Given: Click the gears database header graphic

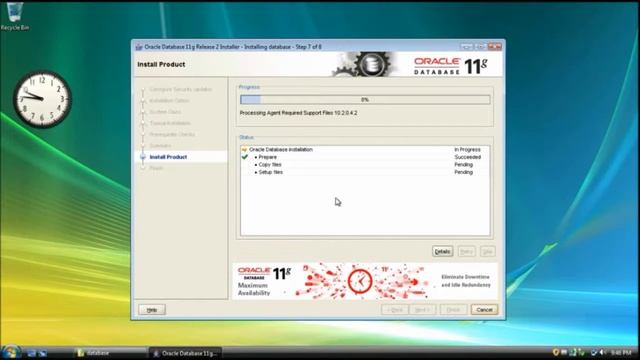Looking at the screenshot, I should tap(364, 64).
